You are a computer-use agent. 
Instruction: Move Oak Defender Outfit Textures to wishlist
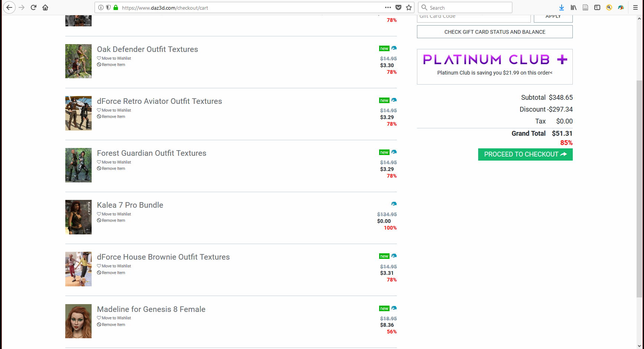click(x=116, y=58)
